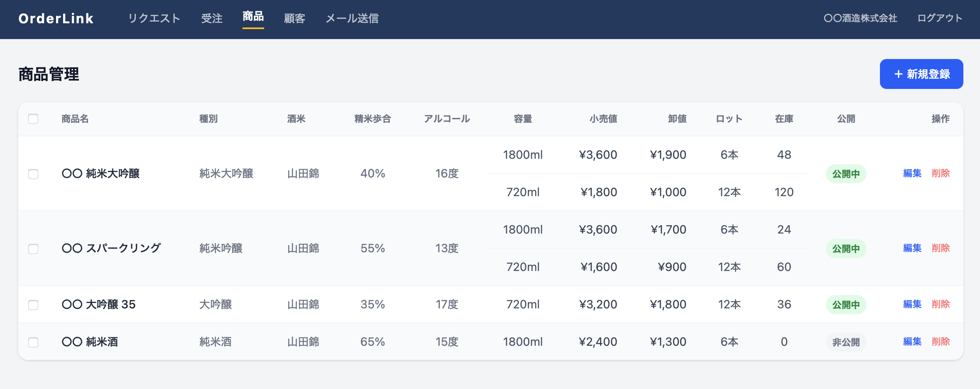Click the 精米歩合 column header
980x389 pixels.
[373, 119]
